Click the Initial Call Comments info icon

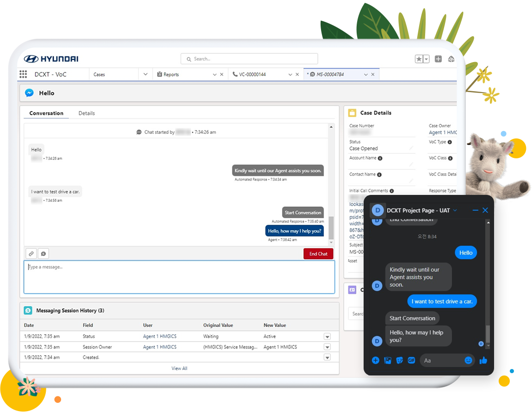coord(392,191)
